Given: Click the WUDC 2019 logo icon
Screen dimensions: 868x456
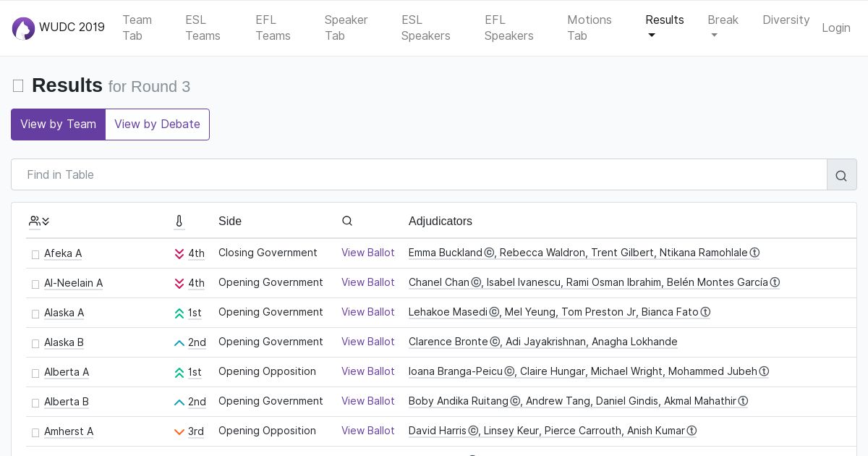Looking at the screenshot, I should (x=23, y=28).
